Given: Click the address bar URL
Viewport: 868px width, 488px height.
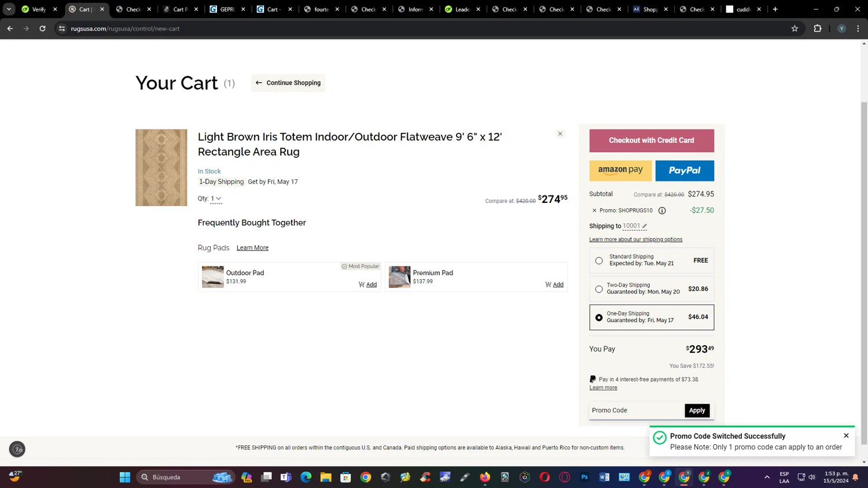Looking at the screenshot, I should tap(125, 28).
